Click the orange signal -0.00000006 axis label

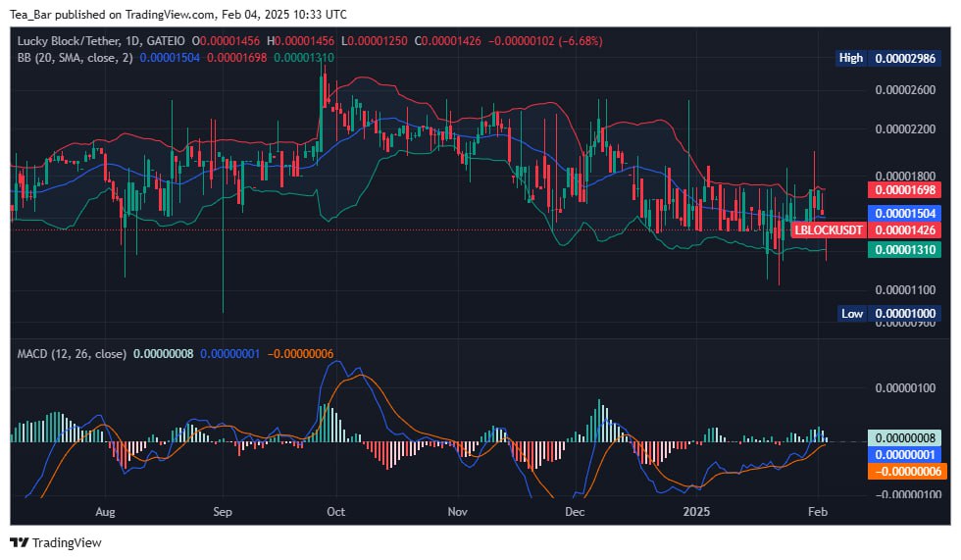click(907, 471)
